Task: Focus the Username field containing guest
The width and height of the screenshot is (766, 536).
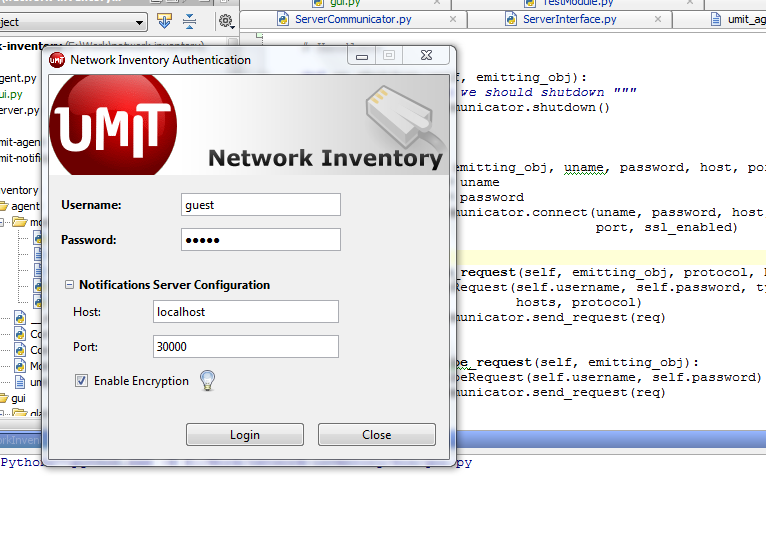Action: (x=261, y=205)
